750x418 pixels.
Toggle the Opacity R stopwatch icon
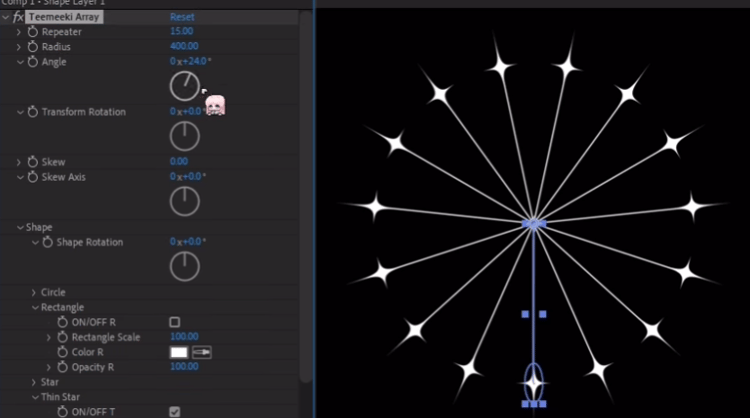(62, 367)
